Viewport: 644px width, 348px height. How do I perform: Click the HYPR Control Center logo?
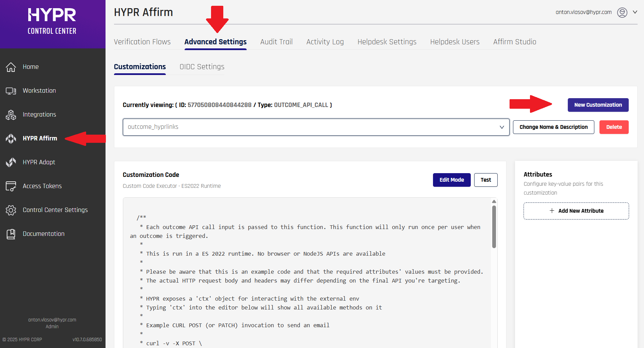pos(52,21)
